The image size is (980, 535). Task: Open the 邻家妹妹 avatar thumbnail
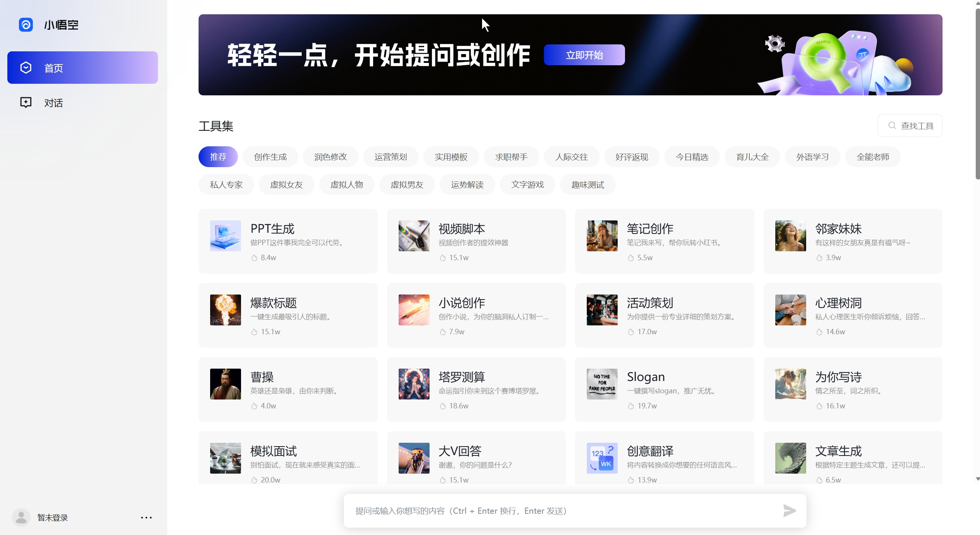click(x=791, y=236)
